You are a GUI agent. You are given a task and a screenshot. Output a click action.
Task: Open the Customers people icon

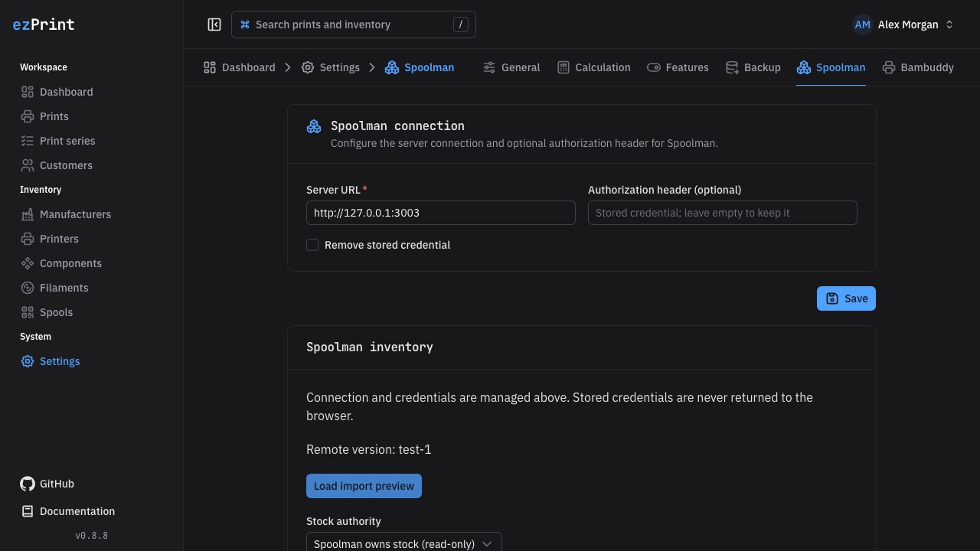pos(28,165)
